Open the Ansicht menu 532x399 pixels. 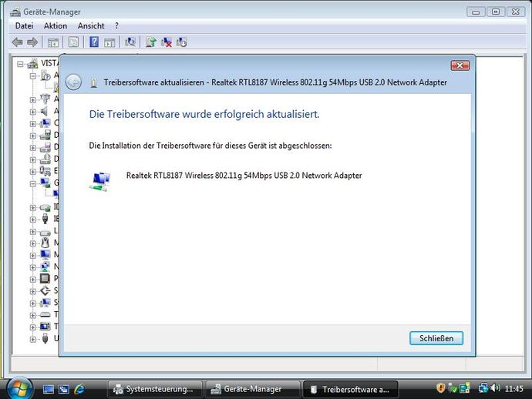click(x=91, y=25)
